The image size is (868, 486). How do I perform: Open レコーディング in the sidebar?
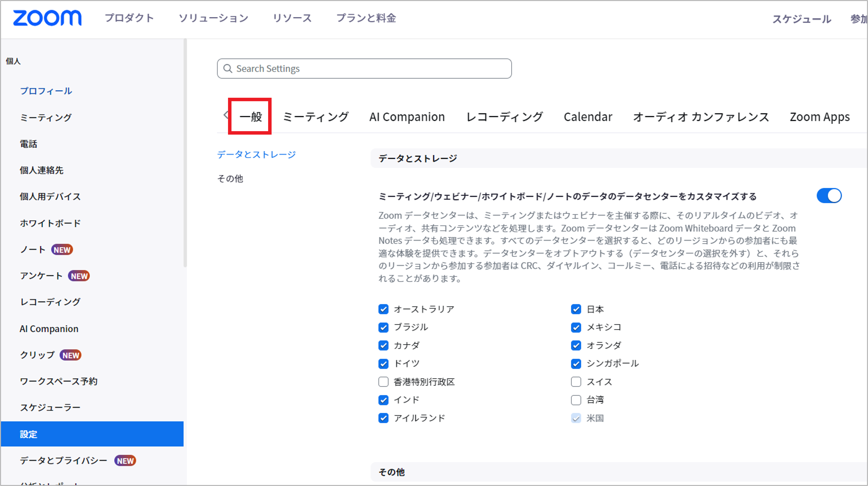pyautogui.click(x=50, y=302)
